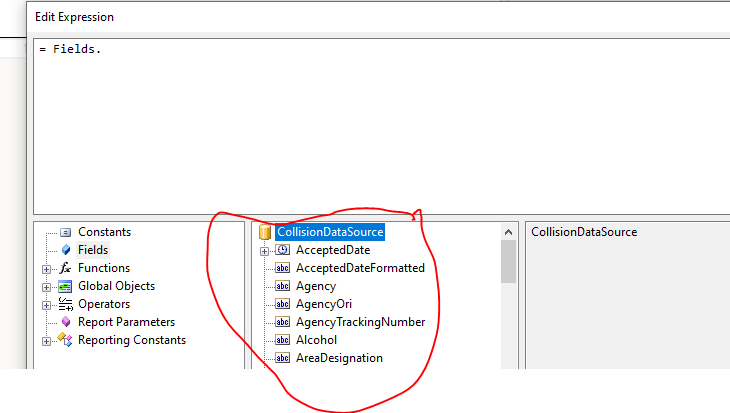The width and height of the screenshot is (730, 413).
Task: Select Operators in the category tree
Action: point(104,304)
